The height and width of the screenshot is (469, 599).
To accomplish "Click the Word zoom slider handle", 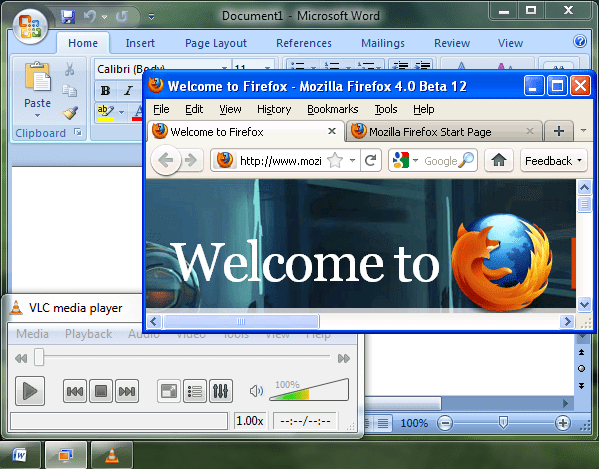I will 503,422.
